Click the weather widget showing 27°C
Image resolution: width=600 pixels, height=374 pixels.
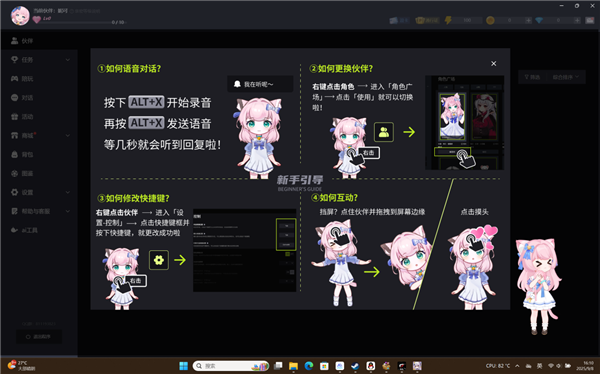click(x=22, y=365)
